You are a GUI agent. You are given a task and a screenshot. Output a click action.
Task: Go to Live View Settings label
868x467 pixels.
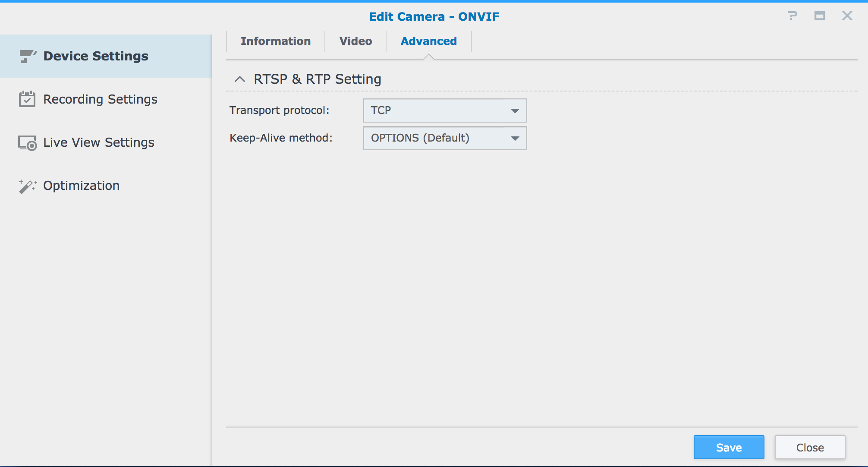tap(98, 142)
